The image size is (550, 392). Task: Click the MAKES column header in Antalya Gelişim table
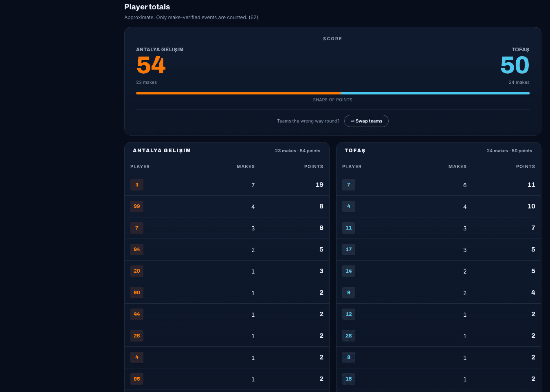click(246, 166)
